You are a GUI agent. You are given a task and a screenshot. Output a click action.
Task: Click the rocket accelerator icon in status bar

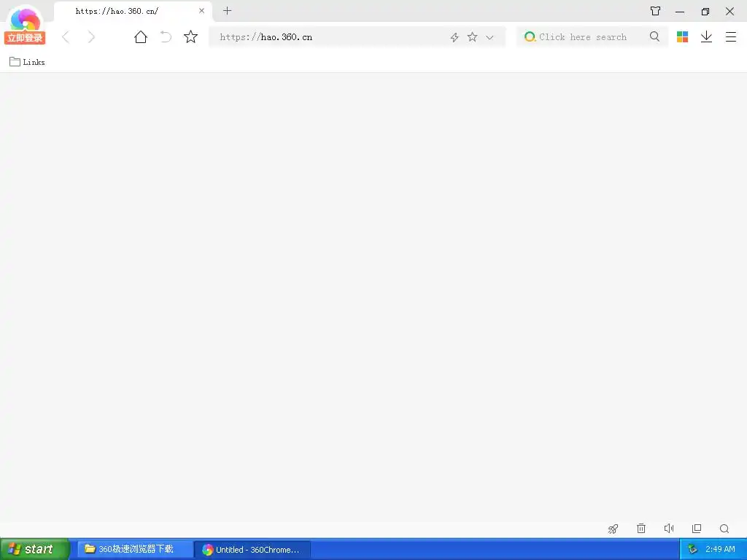(x=613, y=529)
